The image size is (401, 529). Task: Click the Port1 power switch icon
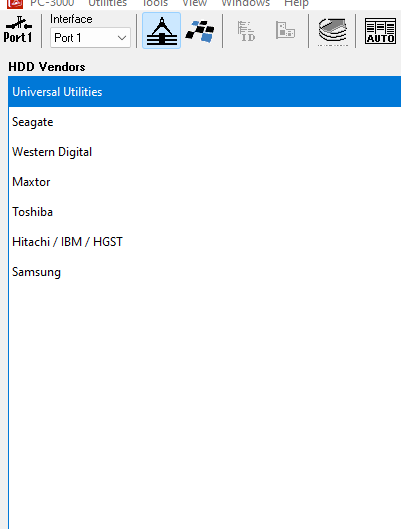pos(18,30)
